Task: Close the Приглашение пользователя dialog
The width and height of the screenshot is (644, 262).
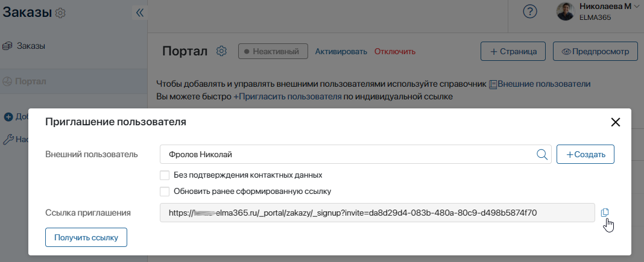Action: point(615,122)
